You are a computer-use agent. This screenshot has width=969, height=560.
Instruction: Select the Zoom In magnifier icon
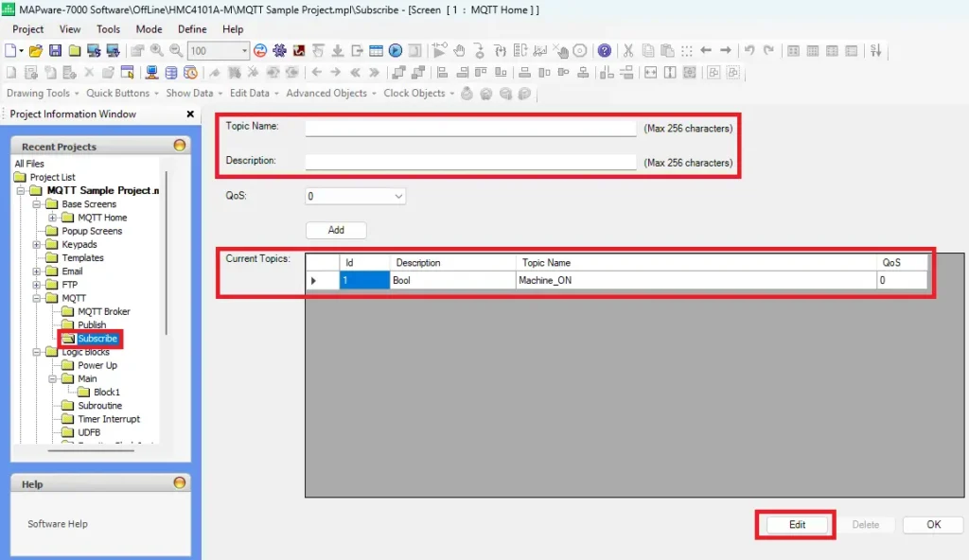pyautogui.click(x=155, y=50)
